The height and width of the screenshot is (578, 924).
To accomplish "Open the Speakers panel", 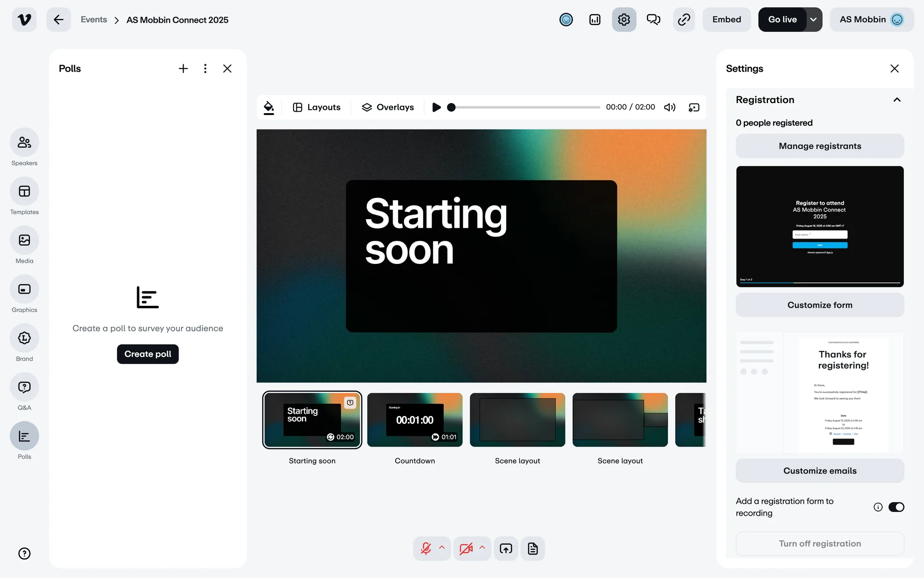I will click(24, 143).
